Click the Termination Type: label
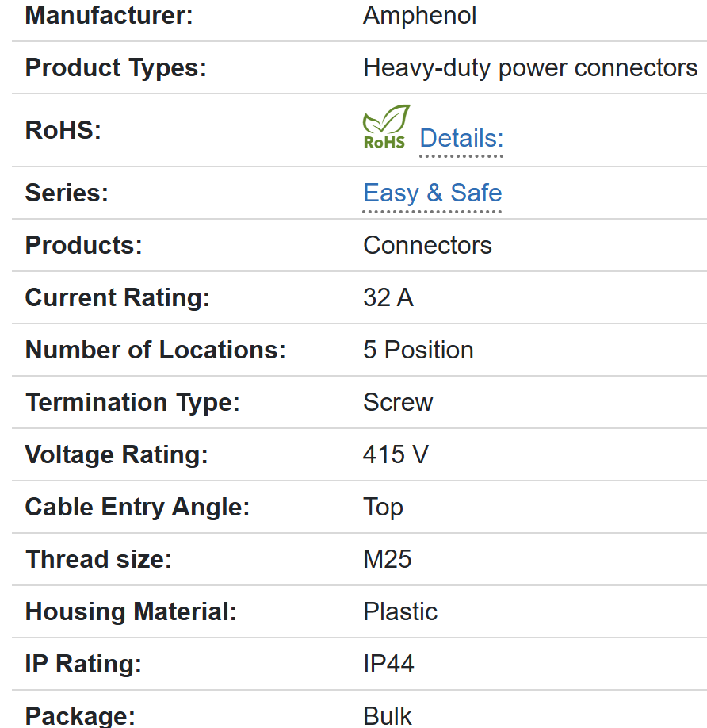The image size is (707, 728). pyautogui.click(x=132, y=402)
